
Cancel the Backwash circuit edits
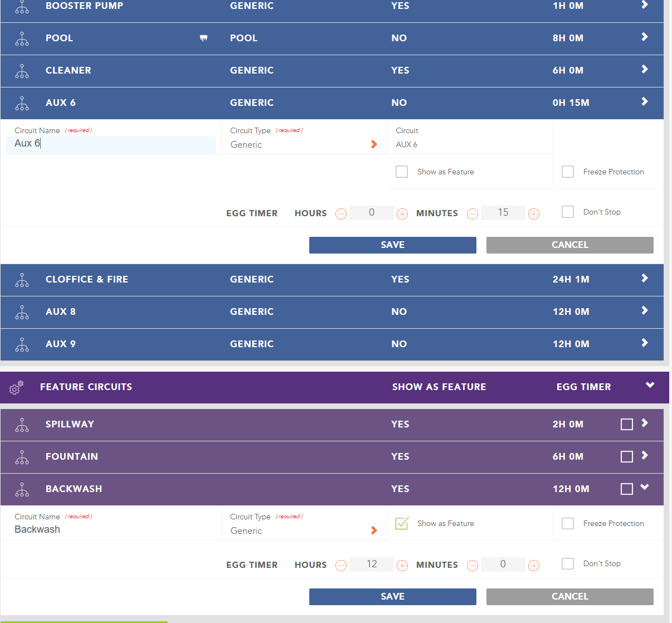570,597
